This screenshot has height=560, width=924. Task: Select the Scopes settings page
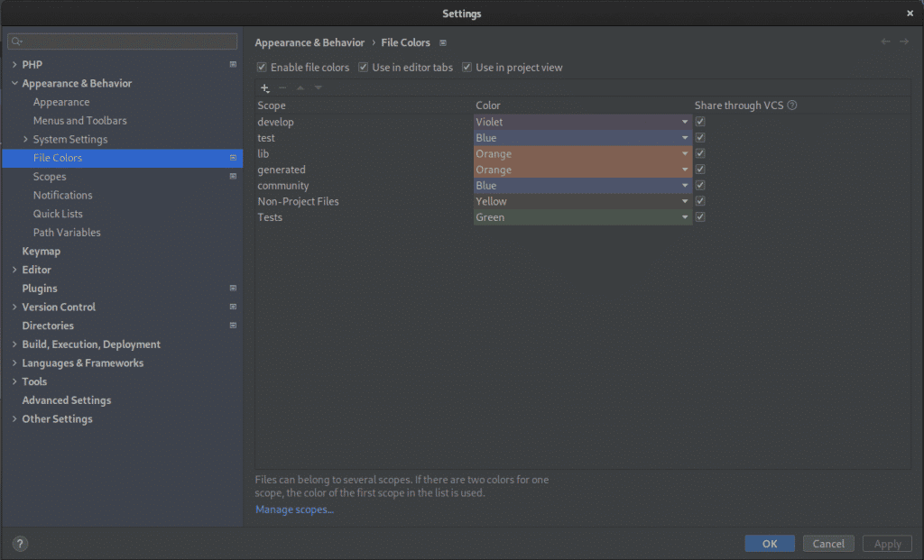[x=50, y=177]
